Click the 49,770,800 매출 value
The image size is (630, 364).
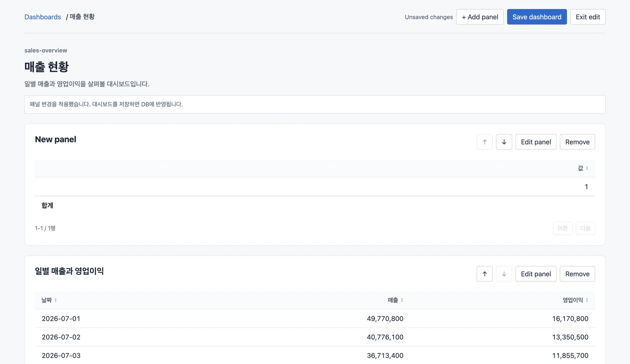pyautogui.click(x=385, y=319)
